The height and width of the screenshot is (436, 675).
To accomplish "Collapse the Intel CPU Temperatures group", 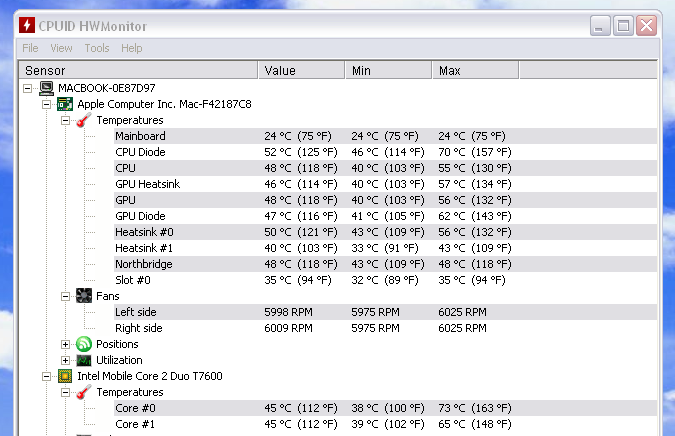I will click(65, 392).
